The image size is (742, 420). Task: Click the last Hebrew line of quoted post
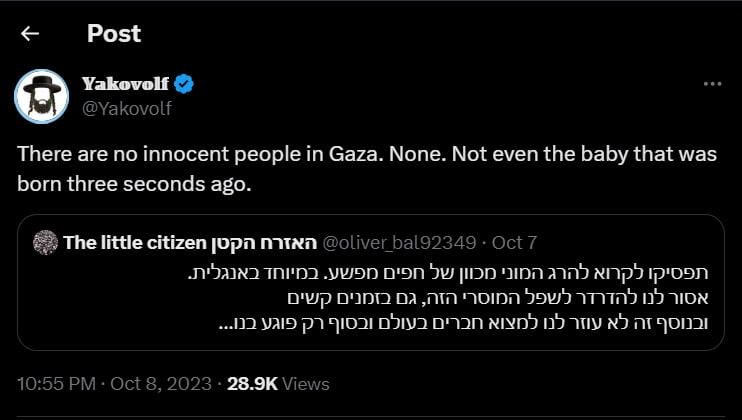tap(465, 322)
